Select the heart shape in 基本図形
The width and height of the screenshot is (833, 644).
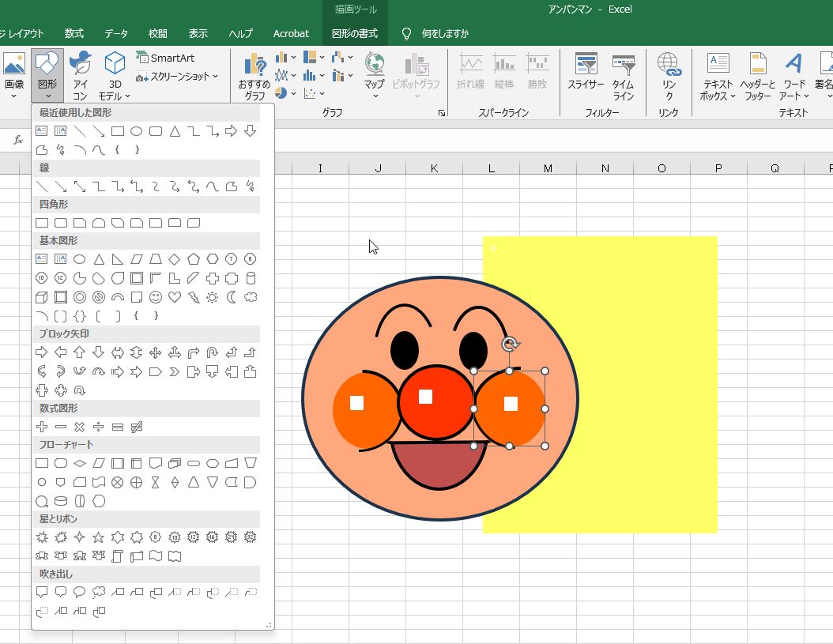coord(175,297)
